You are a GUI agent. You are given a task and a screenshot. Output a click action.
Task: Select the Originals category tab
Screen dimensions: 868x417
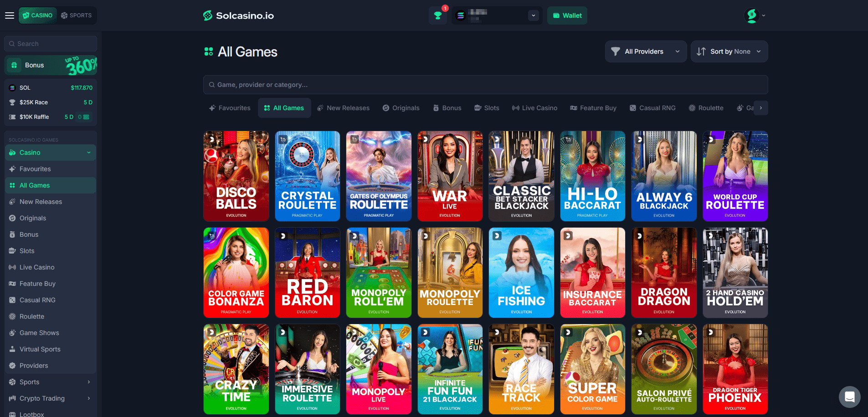(x=401, y=108)
